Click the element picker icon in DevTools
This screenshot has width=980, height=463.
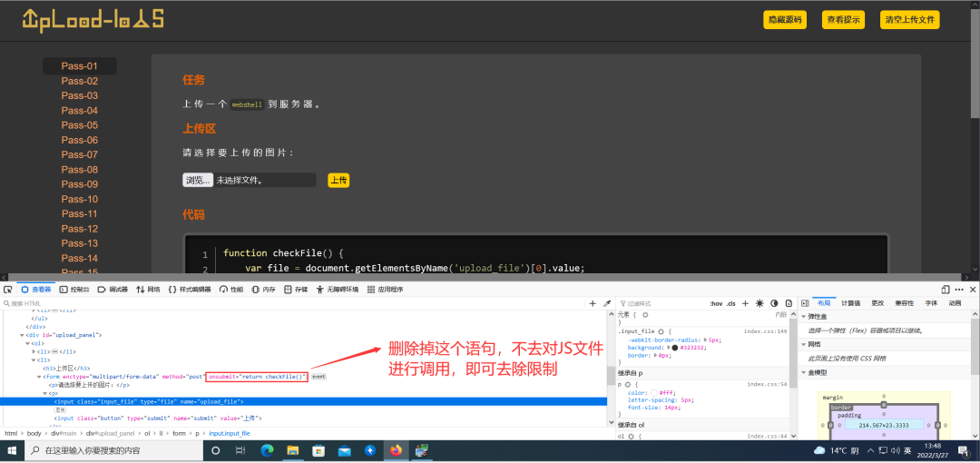pyautogui.click(x=8, y=290)
